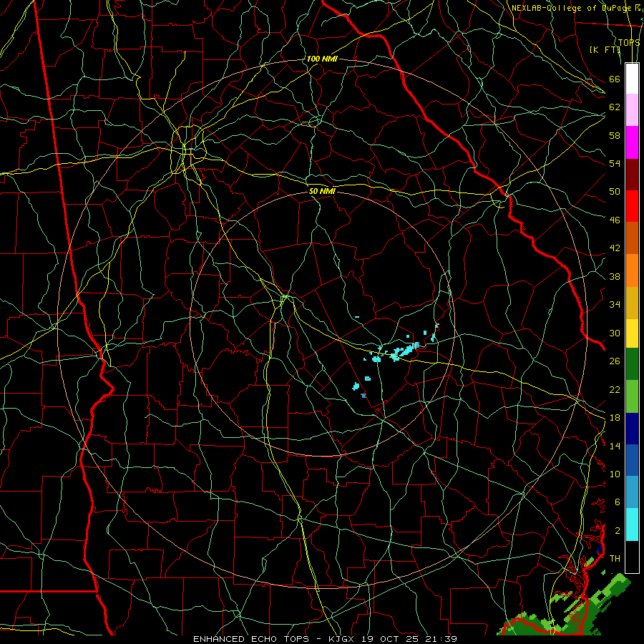Click the legend value 2
Image resolution: width=644 pixels, height=644 pixels.
[x=618, y=531]
